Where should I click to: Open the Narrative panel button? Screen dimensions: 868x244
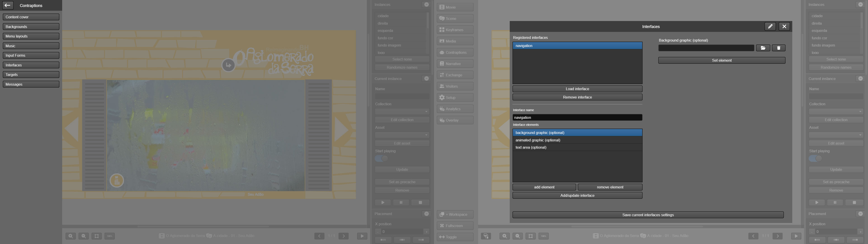[455, 64]
